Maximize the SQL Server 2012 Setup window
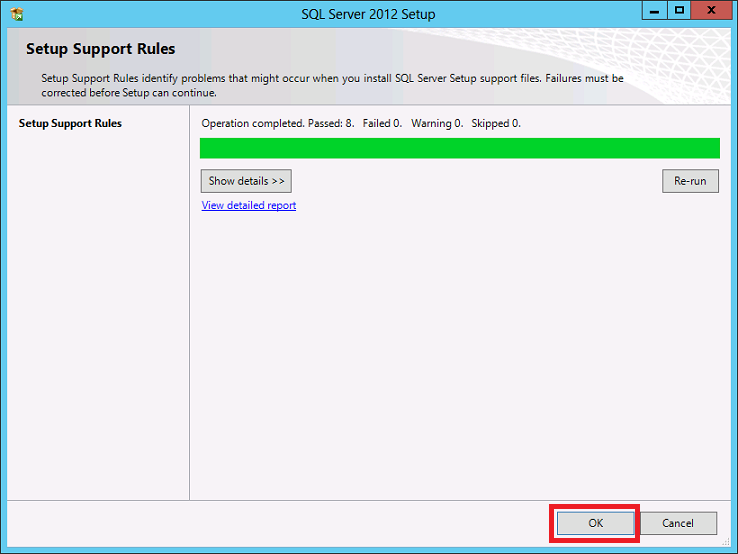The width and height of the screenshot is (738, 554). (x=679, y=10)
